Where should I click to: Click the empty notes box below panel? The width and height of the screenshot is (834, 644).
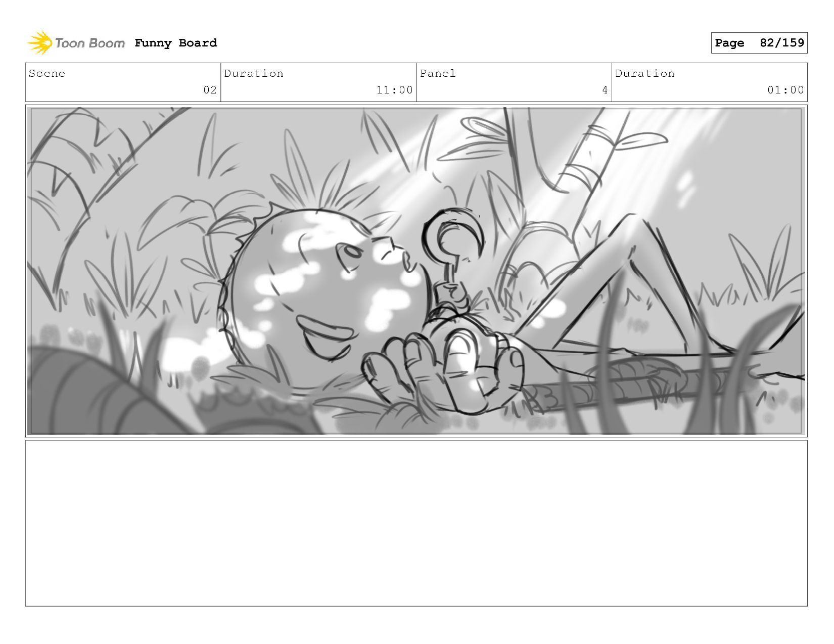click(416, 523)
